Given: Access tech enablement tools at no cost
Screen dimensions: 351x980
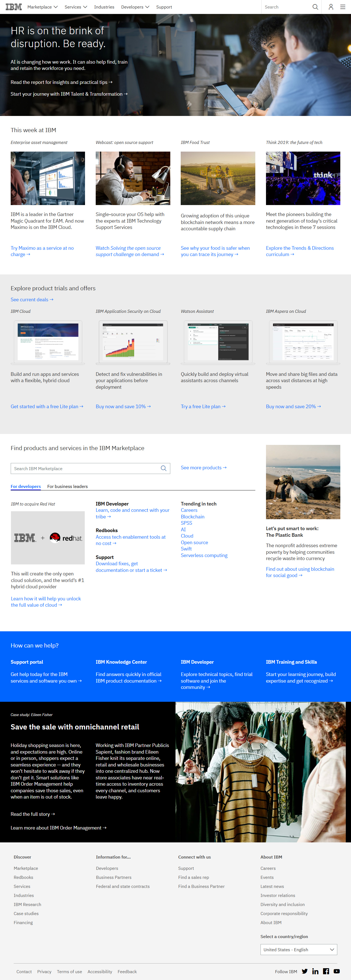Looking at the screenshot, I should (131, 540).
